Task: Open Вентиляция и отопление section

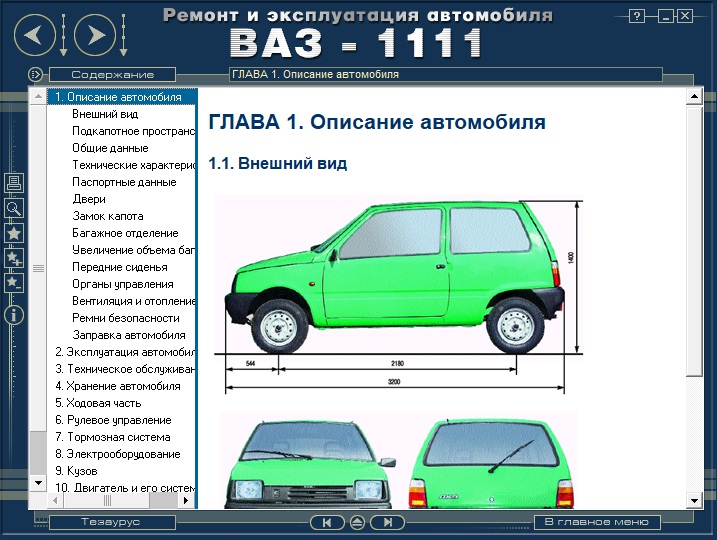Action: click(x=134, y=301)
